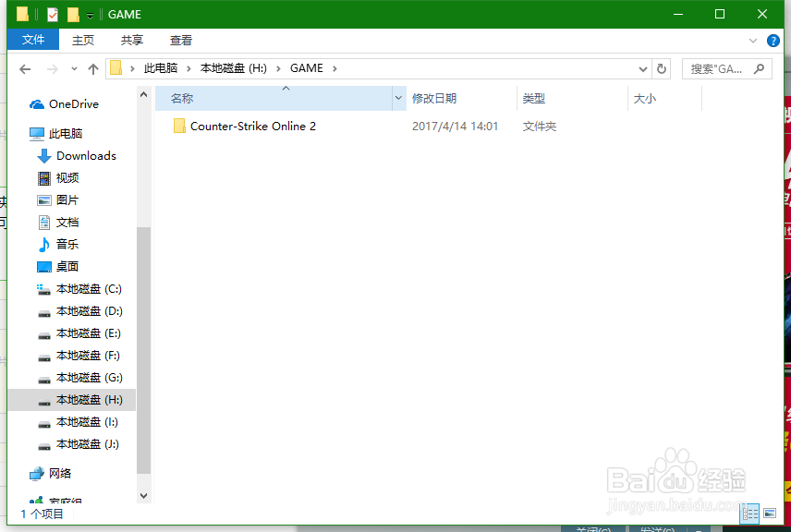Open 本地磁盘 (D:) in the navigation pane
The image size is (791, 532).
pos(89,311)
